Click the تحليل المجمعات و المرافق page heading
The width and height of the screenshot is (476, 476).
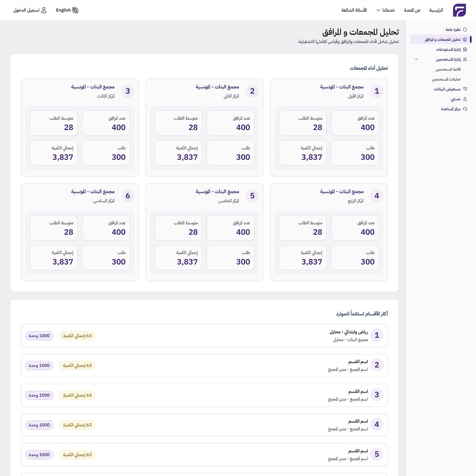(x=361, y=32)
